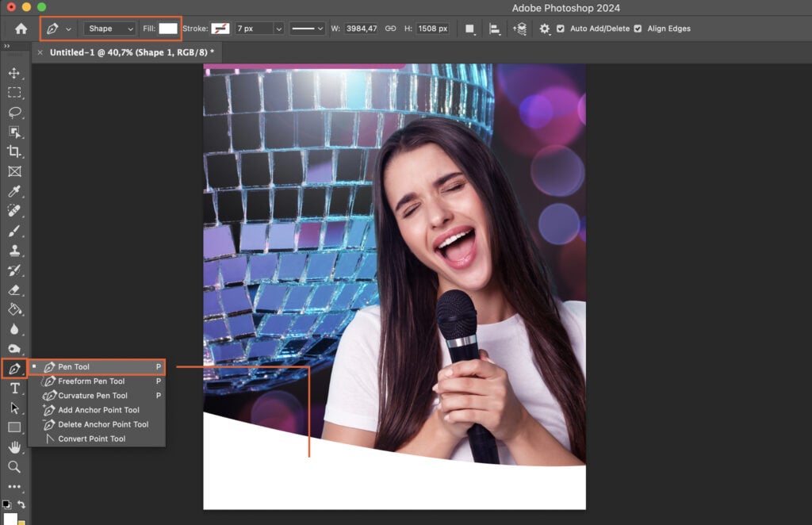Open the path alignment options icon

tap(493, 28)
